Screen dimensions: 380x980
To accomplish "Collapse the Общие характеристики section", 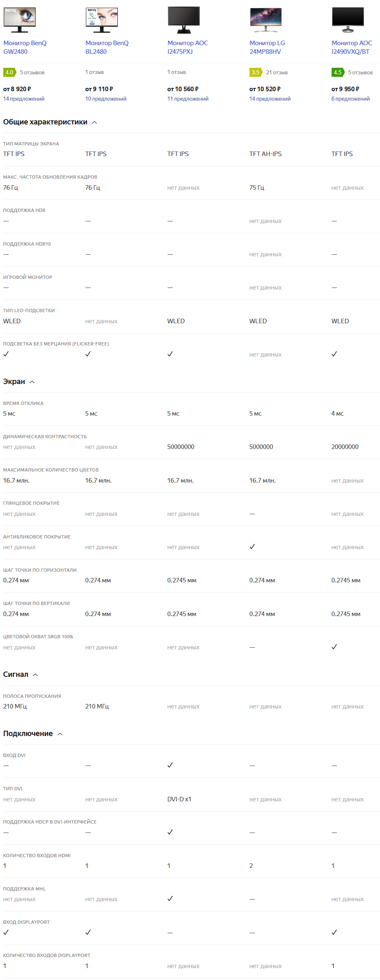I will [x=94, y=122].
